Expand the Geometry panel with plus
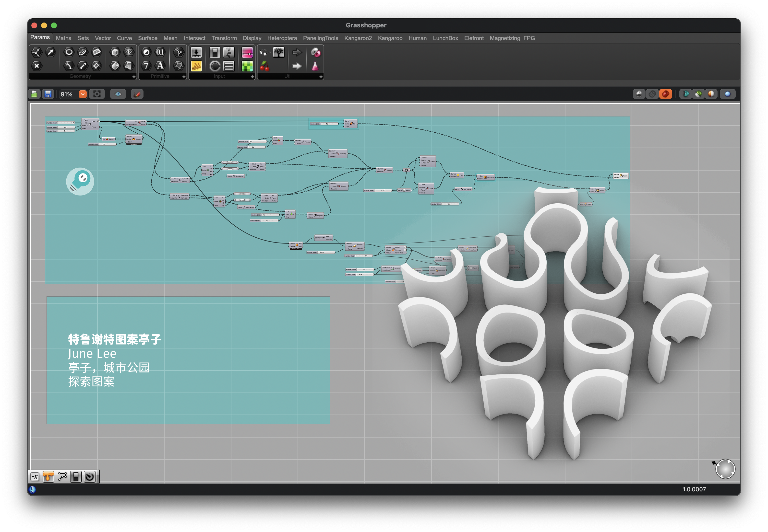This screenshot has width=768, height=532. click(x=134, y=77)
